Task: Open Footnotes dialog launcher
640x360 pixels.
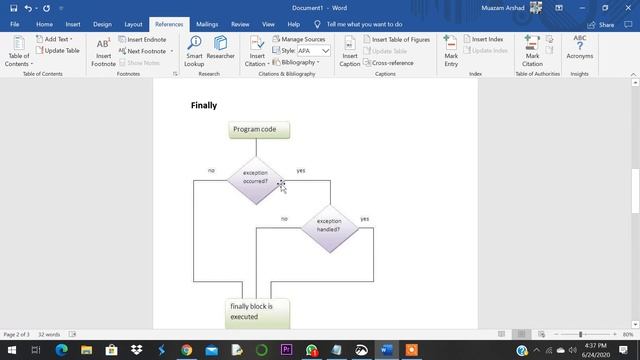Action: click(175, 74)
